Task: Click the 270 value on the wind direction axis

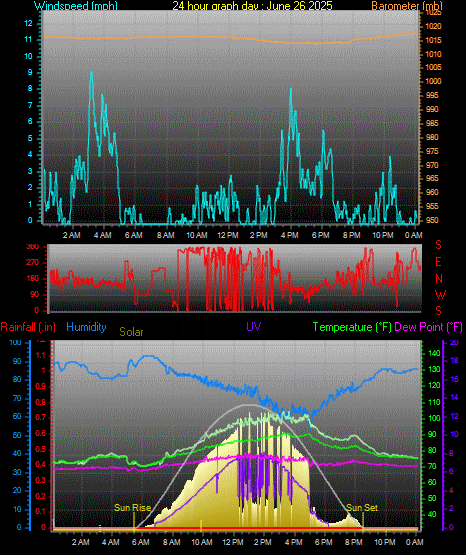Action: click(33, 263)
